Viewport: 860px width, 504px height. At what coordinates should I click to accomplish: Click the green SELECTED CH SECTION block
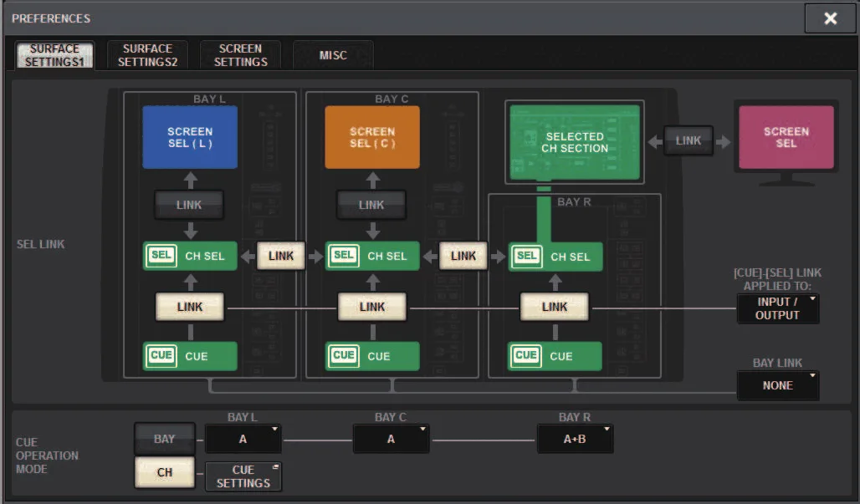[574, 142]
